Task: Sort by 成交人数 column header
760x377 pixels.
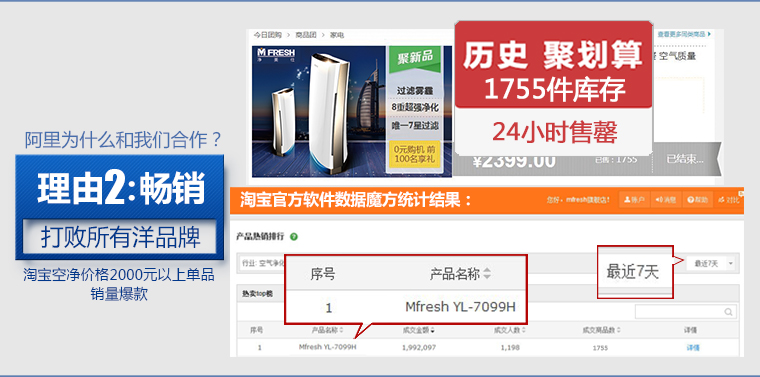Action: tap(510, 330)
